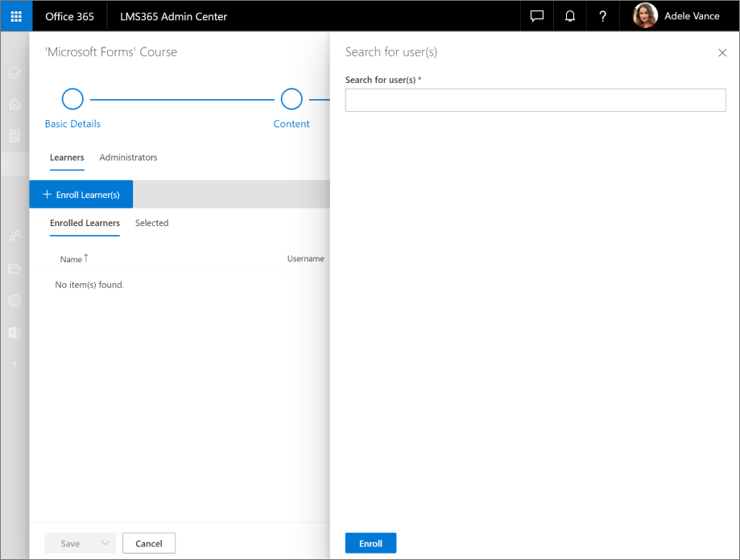740x560 pixels.
Task: Open the chat feedback icon
Action: pyautogui.click(x=537, y=16)
